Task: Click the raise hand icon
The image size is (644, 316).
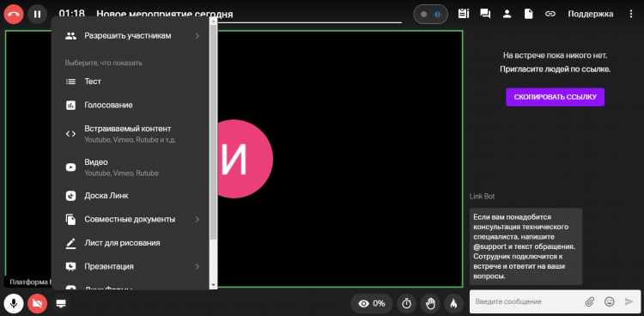Action: point(430,304)
